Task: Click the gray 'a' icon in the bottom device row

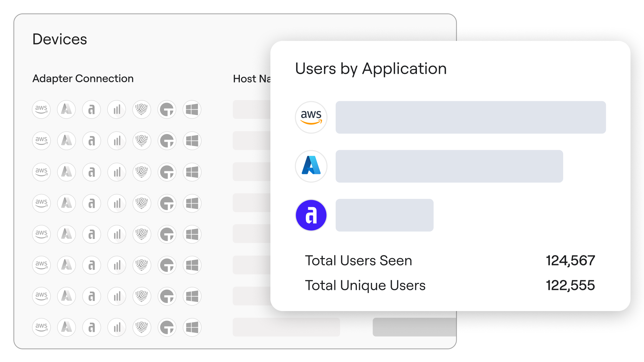Action: click(x=92, y=327)
